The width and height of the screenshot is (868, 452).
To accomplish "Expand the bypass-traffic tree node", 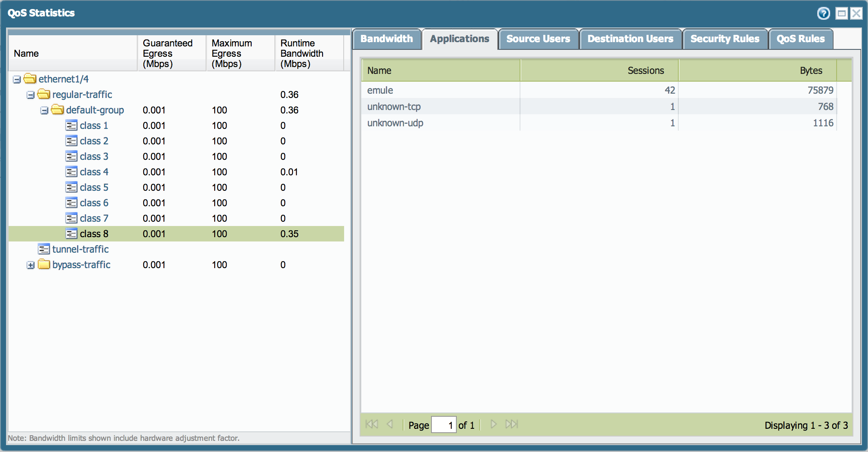I will 30,265.
